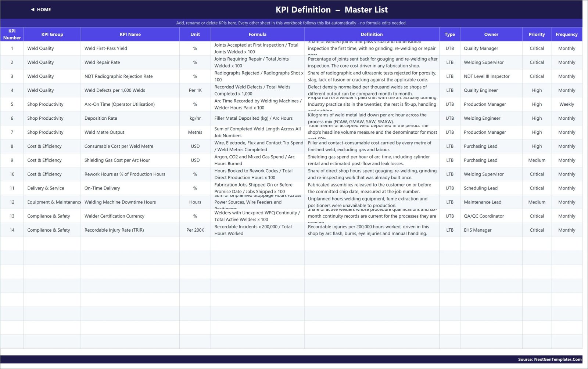Screen dimensions: 588x369
Task: Select the Deposition Rate cell
Action: click(130, 118)
